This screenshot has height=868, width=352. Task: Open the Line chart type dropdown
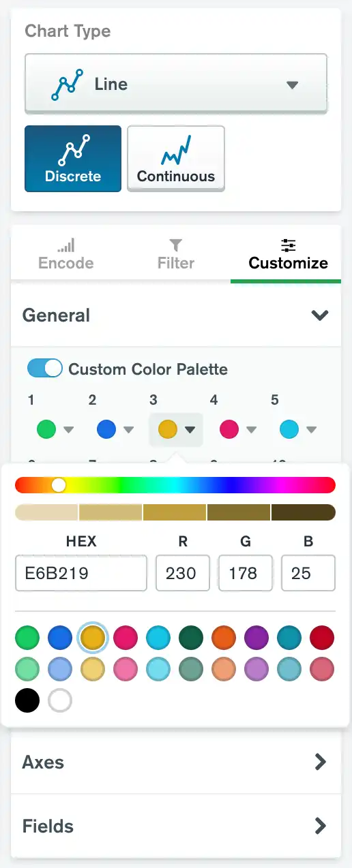coord(176,84)
